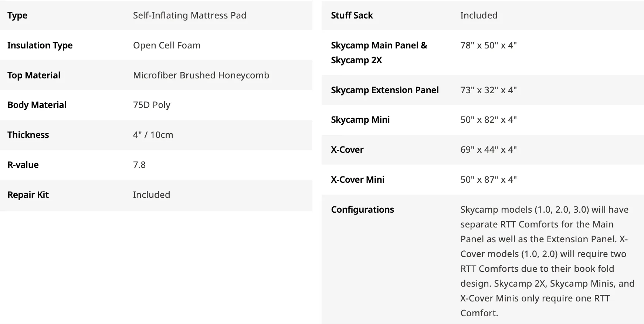Screen dimensions: 644x324
Task: Click the X-Cover Mini dimensions value
Action: pyautogui.click(x=488, y=180)
